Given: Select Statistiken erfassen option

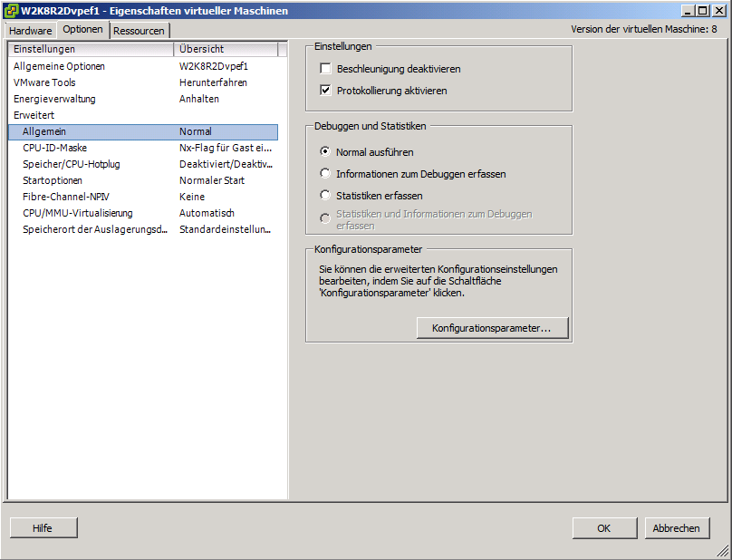Looking at the screenshot, I should 325,195.
